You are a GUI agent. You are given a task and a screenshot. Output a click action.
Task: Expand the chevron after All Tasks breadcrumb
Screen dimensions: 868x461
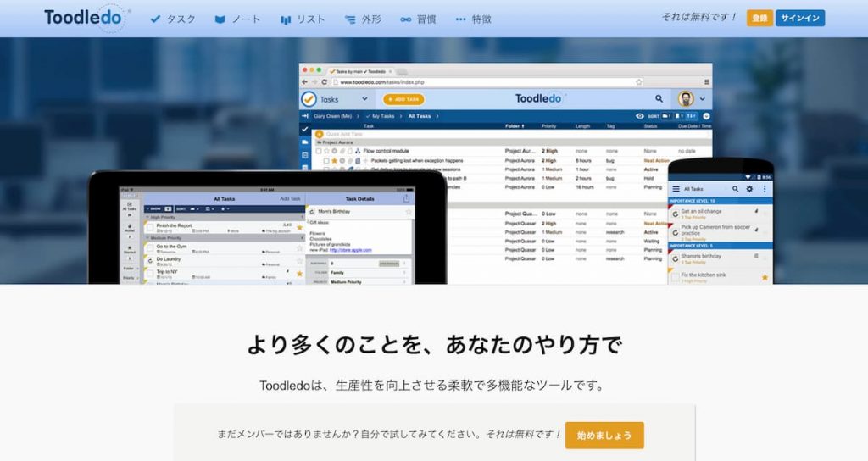point(437,116)
